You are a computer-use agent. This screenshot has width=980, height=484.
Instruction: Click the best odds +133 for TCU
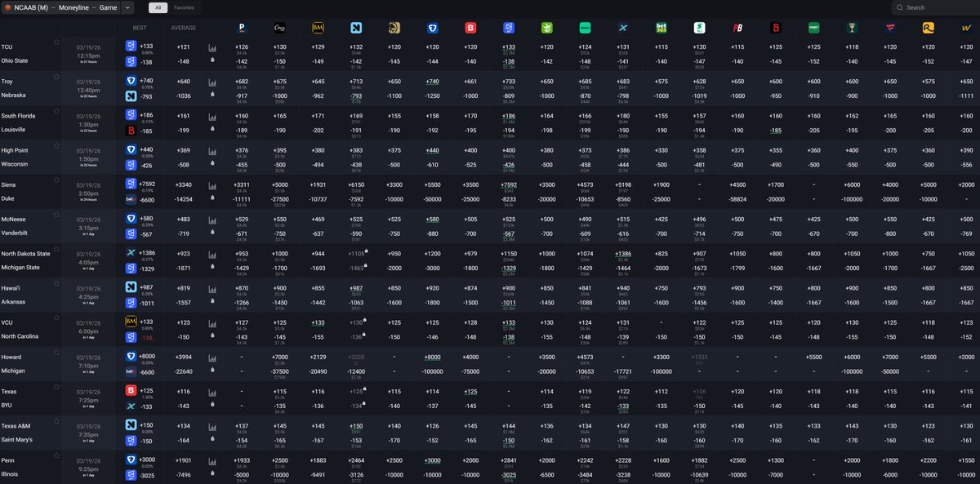coord(146,46)
